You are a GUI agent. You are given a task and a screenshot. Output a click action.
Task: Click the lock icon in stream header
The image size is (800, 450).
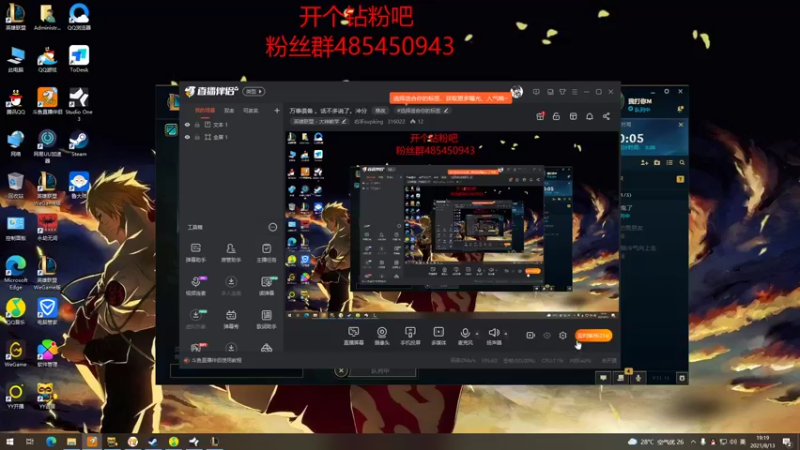point(556,116)
